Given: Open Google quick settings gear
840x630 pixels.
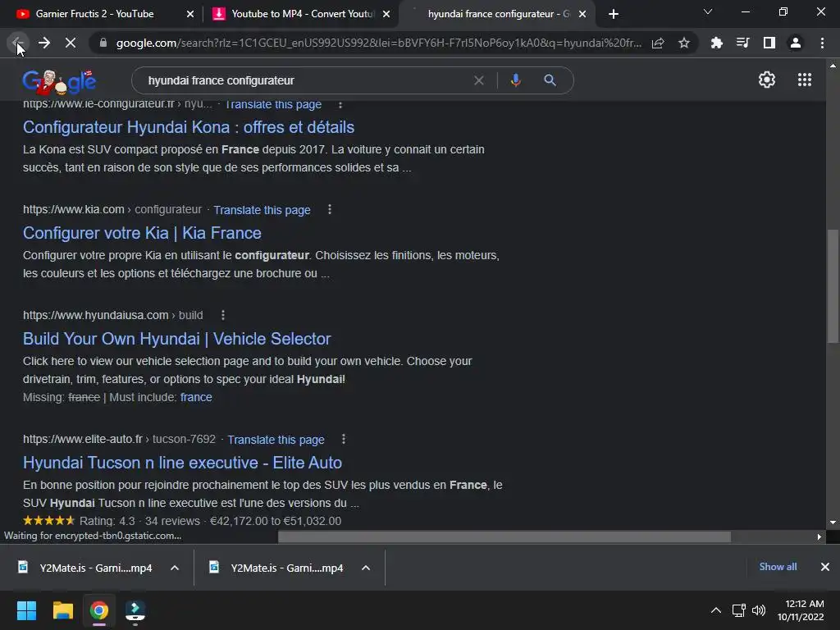Looking at the screenshot, I should (x=767, y=80).
